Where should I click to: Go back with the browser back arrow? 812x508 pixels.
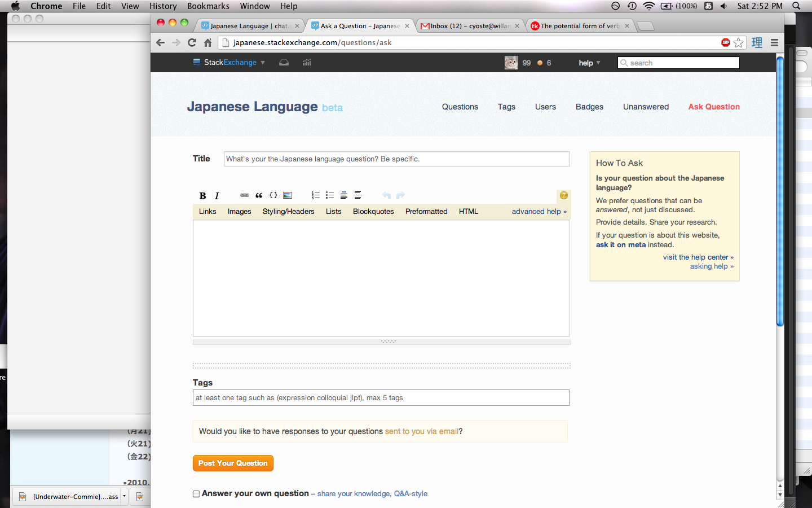point(161,42)
